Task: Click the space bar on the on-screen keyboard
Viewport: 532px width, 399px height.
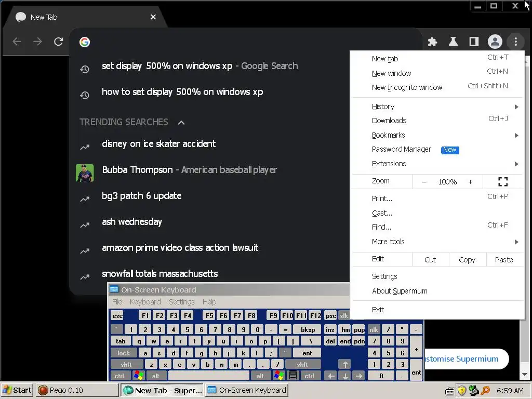Action: click(209, 376)
